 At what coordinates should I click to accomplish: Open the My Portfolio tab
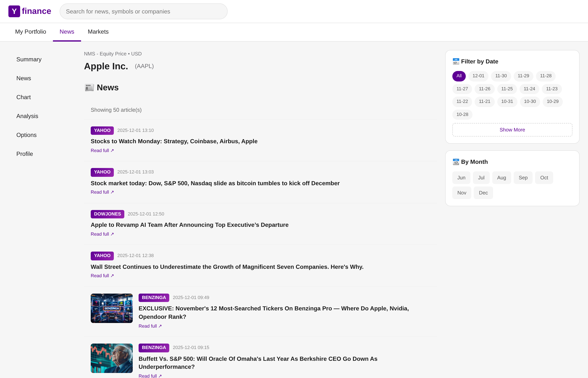point(31,32)
